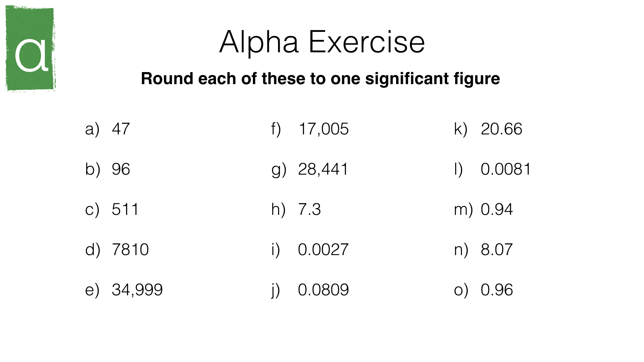Screen dimensions: 644x362
Task: Select the decimal 0.0027
Action: 323,250
